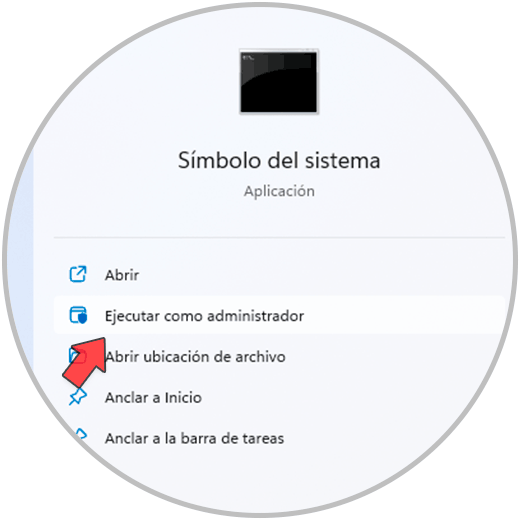Click the folder icon for Abrir ubicación de archivo
The height and width of the screenshot is (520, 520).
[x=74, y=355]
